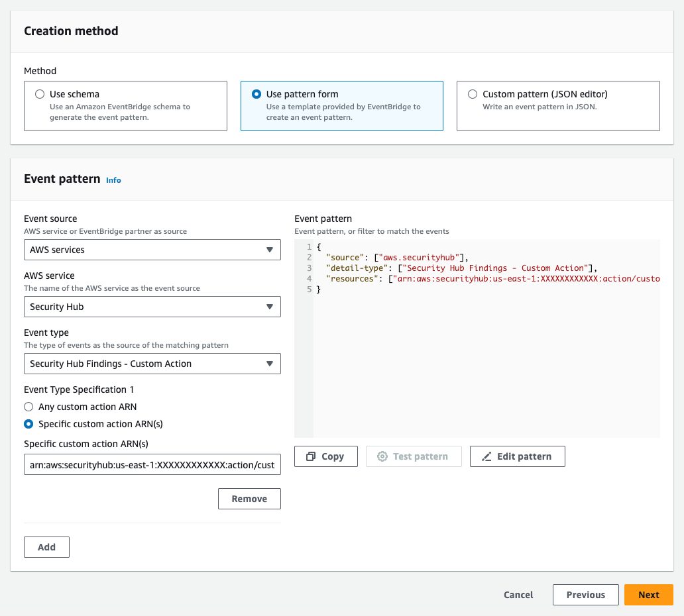Click the Event Type Specification 1 label
Viewport: 684px width, 616px height.
[x=79, y=389]
